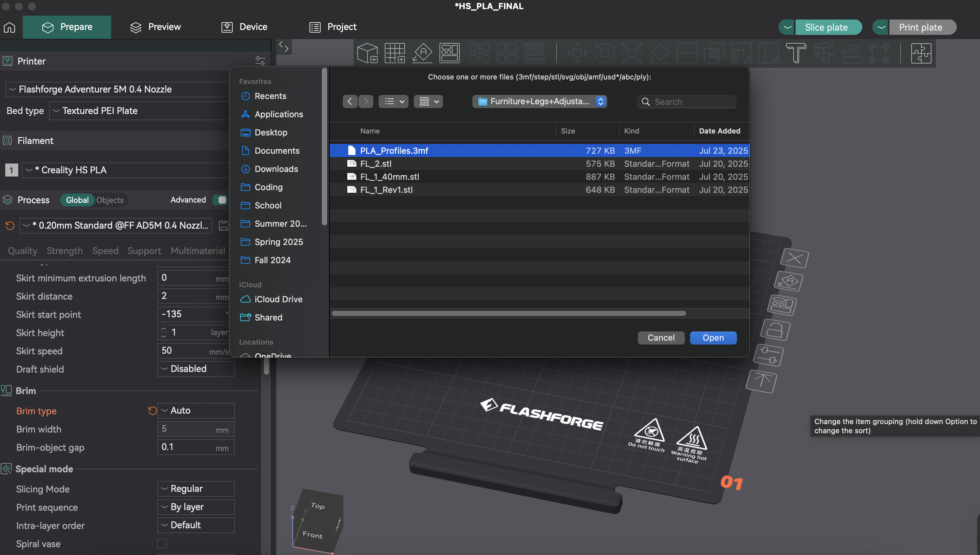Switch Process scope to Objects

click(110, 200)
